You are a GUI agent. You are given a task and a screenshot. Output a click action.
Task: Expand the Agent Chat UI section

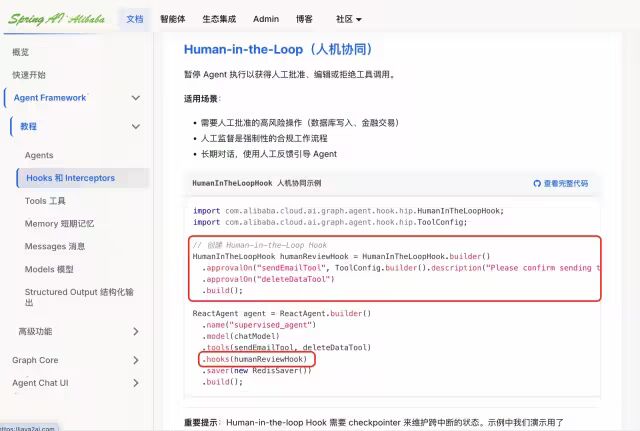coord(136,383)
